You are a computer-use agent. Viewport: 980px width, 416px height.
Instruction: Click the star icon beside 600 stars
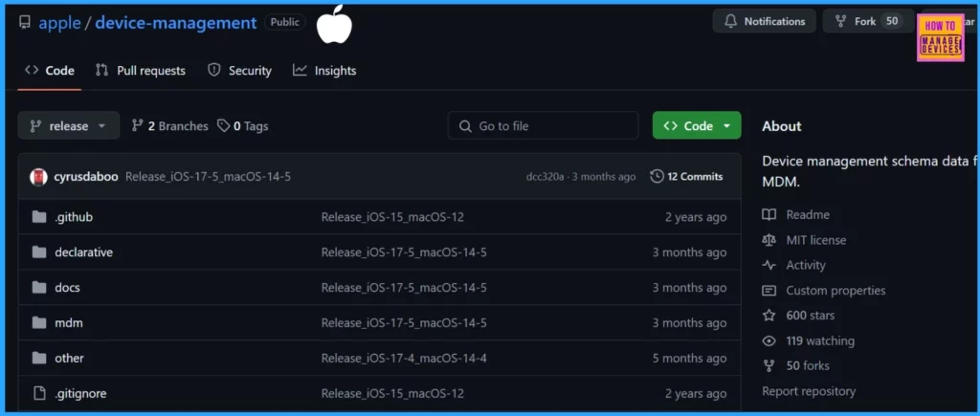coord(768,316)
